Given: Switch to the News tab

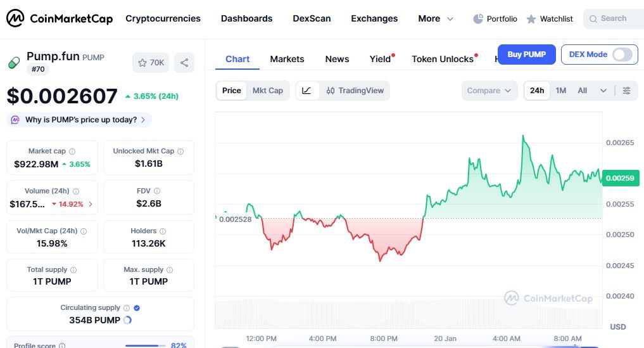Looking at the screenshot, I should [337, 59].
